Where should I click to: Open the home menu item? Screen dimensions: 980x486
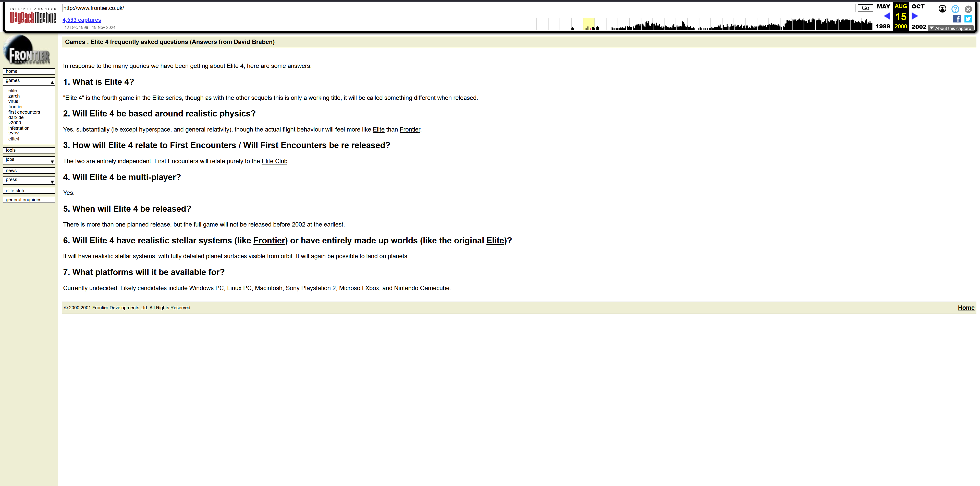point(29,71)
